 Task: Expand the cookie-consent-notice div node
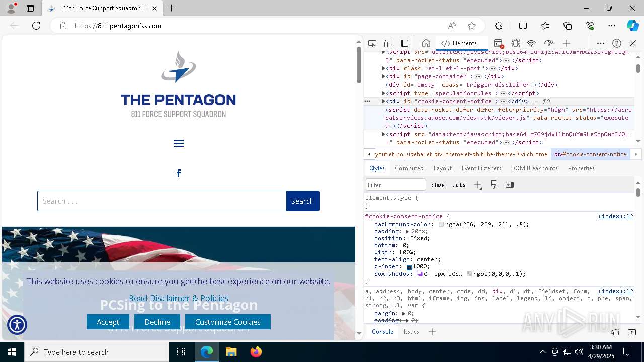pos(383,101)
